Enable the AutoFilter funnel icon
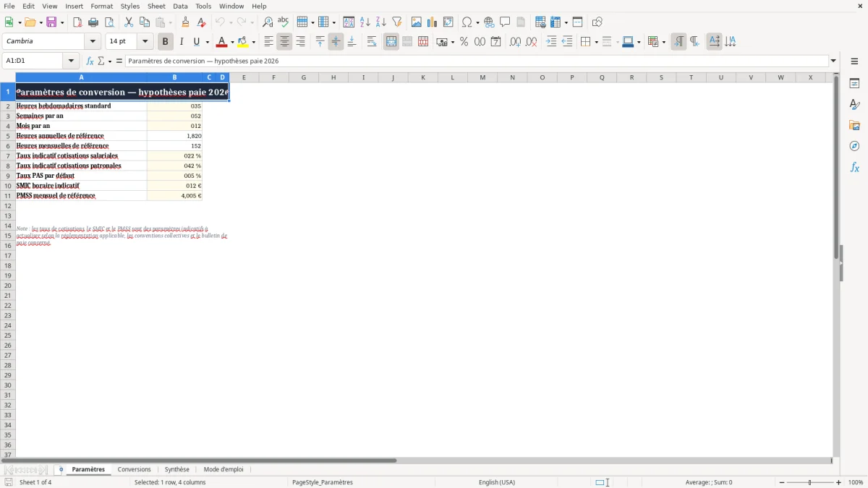868x488 pixels. 397,22
